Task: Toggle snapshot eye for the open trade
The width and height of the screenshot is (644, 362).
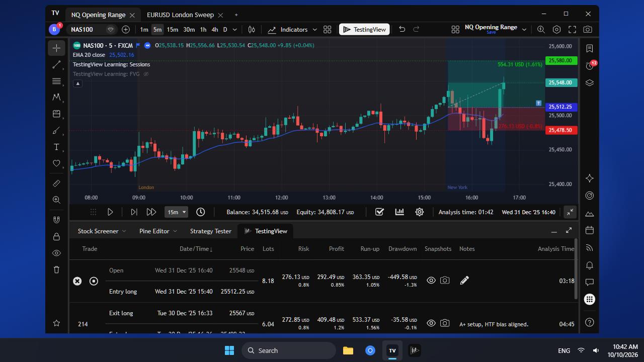Action: point(431,281)
